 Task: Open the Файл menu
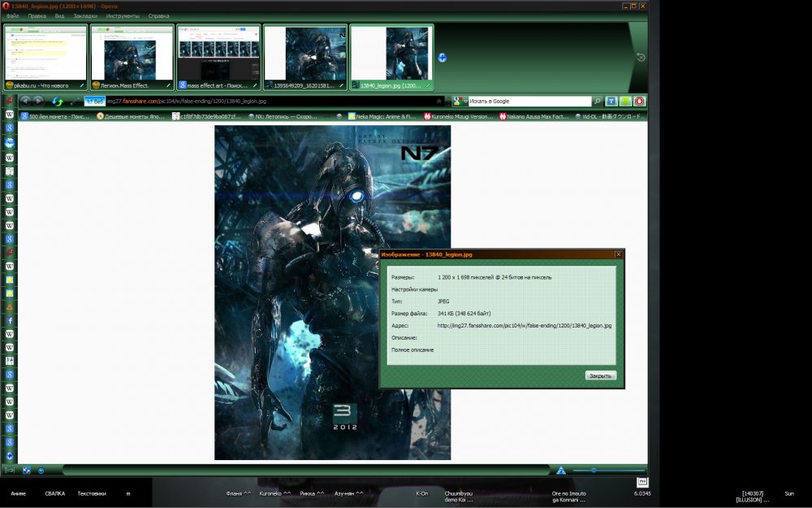(x=12, y=16)
